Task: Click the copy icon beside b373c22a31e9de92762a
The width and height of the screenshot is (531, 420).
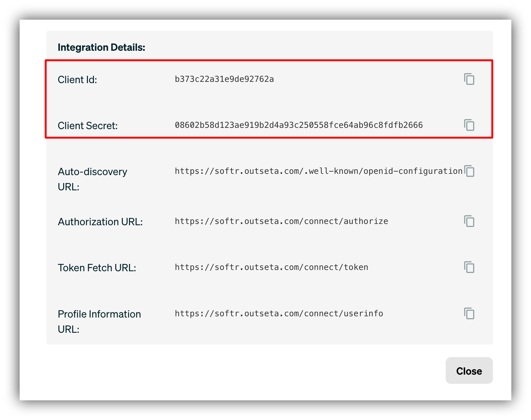Action: point(469,80)
